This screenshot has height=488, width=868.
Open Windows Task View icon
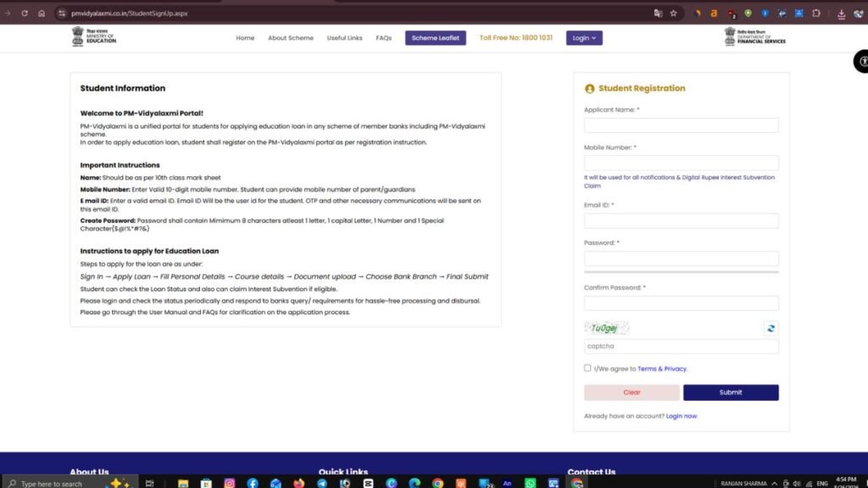(x=149, y=483)
